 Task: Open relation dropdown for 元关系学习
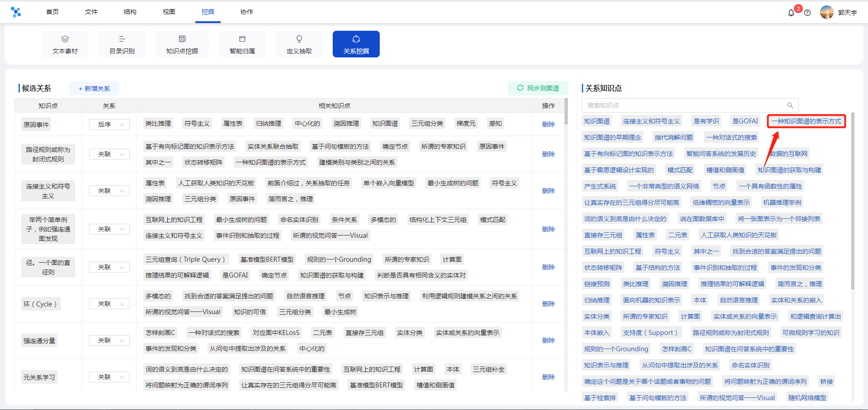(x=109, y=377)
